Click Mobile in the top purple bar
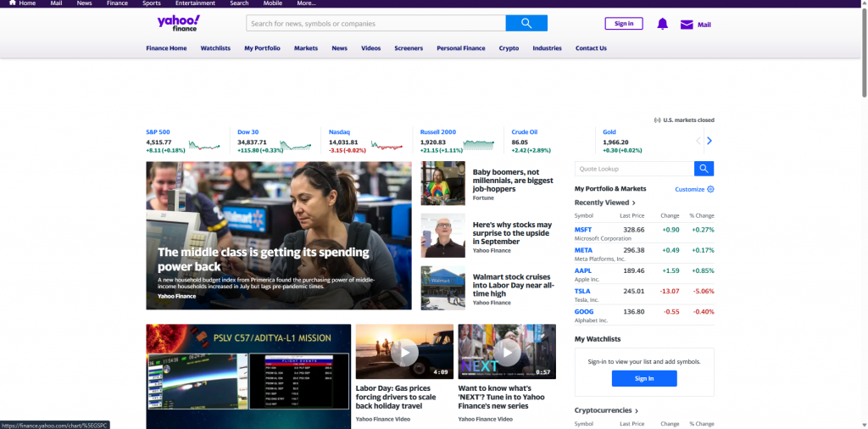This screenshot has height=429, width=868. (x=272, y=3)
